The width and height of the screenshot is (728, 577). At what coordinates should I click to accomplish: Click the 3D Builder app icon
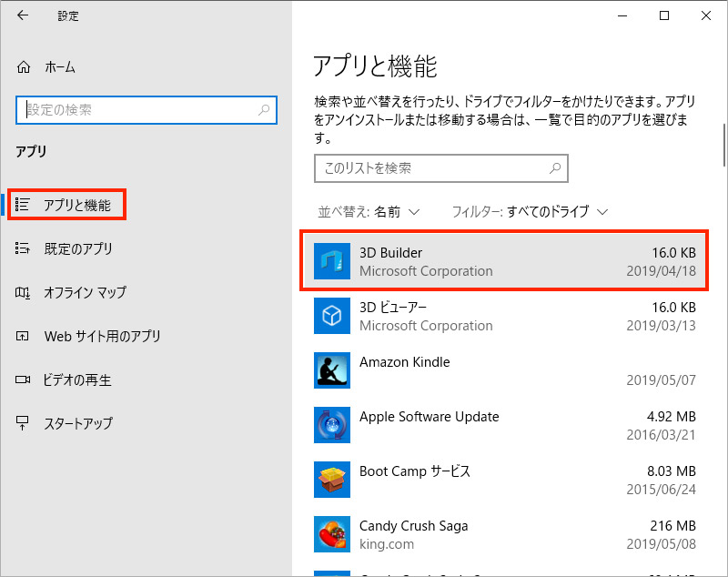coord(332,261)
